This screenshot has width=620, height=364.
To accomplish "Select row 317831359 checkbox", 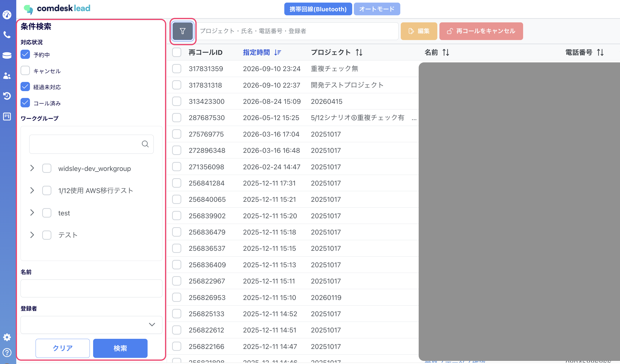I will [x=177, y=69].
